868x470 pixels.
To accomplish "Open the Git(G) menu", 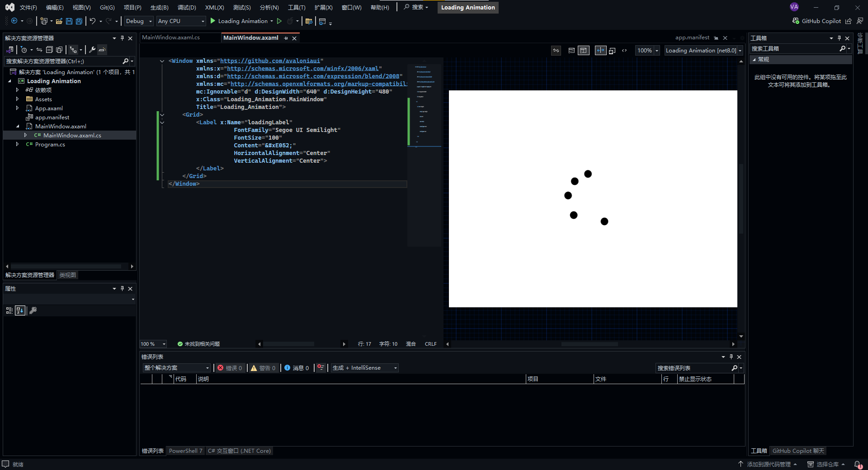I will tap(107, 8).
